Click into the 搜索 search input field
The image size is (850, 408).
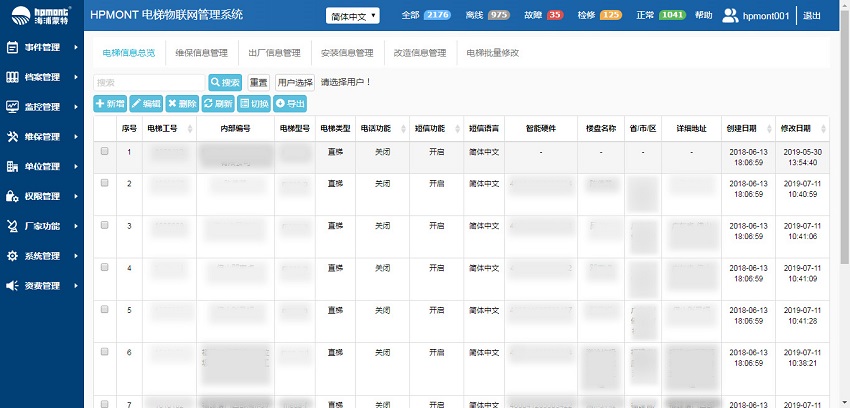149,82
